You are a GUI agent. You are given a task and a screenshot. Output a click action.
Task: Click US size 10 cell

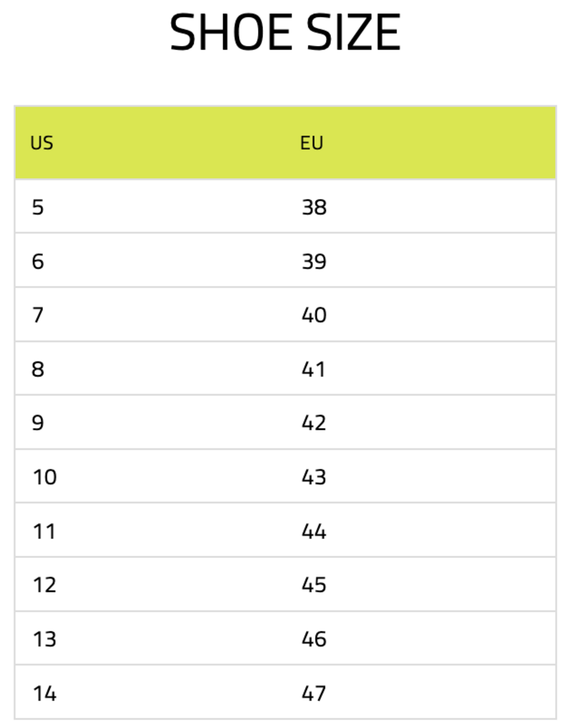point(45,477)
